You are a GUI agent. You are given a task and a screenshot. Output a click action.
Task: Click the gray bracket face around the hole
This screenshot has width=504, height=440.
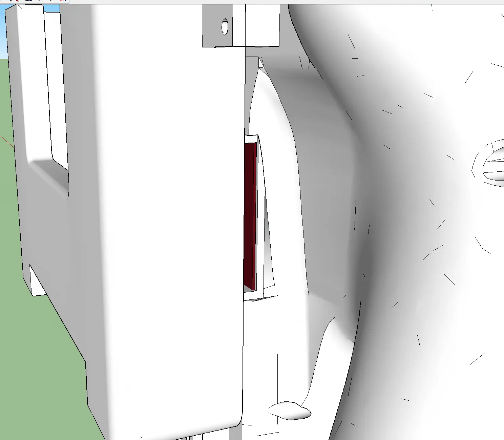pyautogui.click(x=217, y=26)
